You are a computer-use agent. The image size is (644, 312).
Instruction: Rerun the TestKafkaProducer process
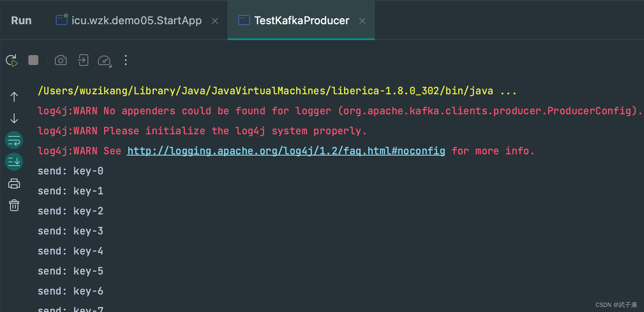click(12, 60)
